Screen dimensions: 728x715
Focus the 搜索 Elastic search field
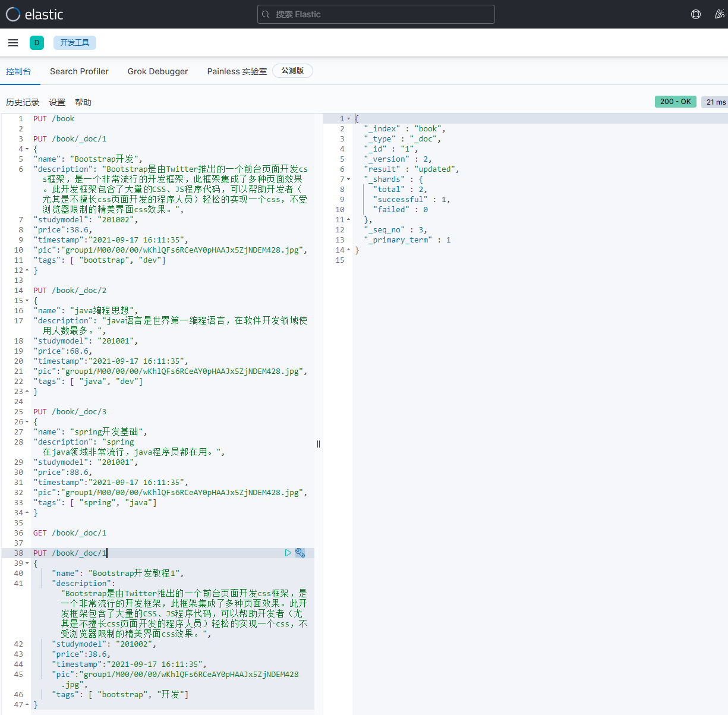(x=376, y=14)
